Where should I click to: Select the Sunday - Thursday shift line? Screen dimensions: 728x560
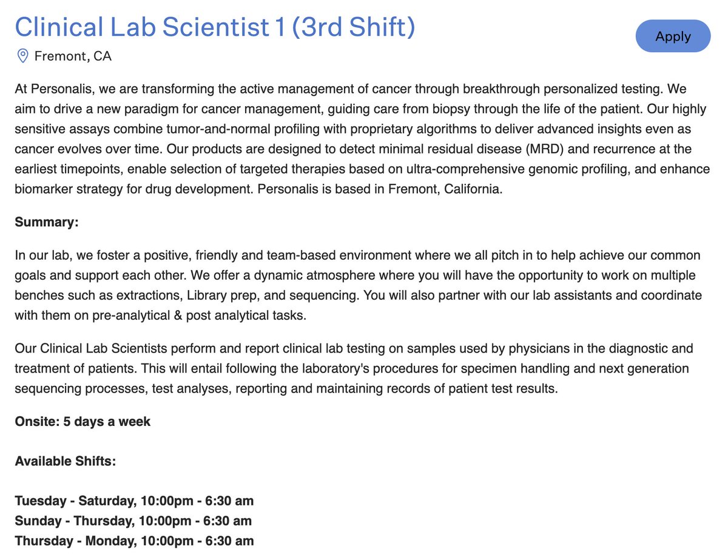133,521
